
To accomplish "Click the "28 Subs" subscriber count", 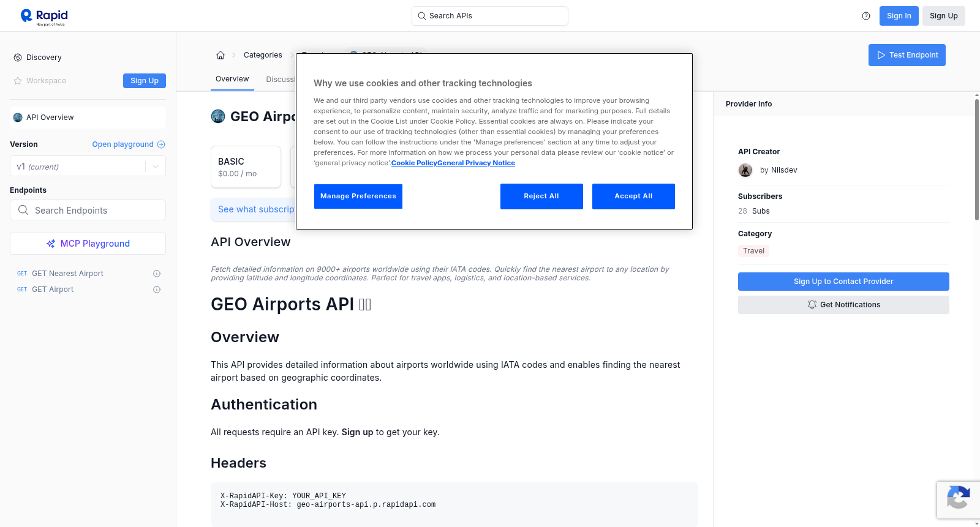I will click(x=754, y=211).
